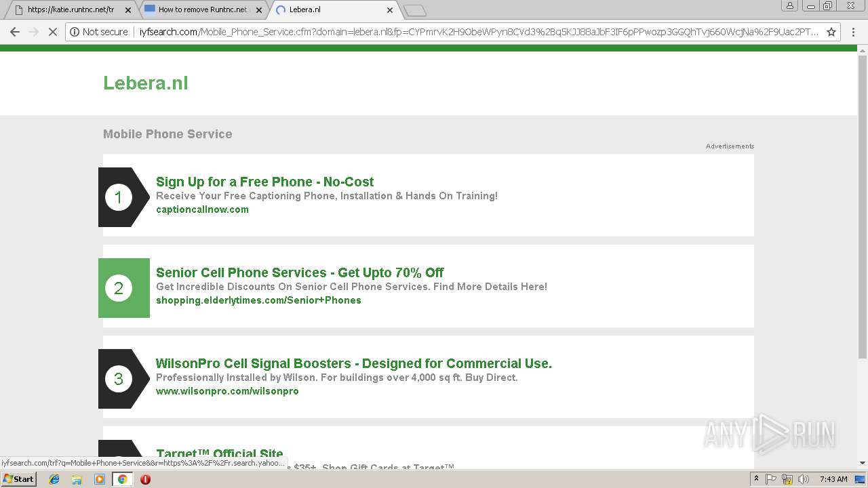Open Target Official Site ad link
The height and width of the screenshot is (488, 868).
point(220,453)
